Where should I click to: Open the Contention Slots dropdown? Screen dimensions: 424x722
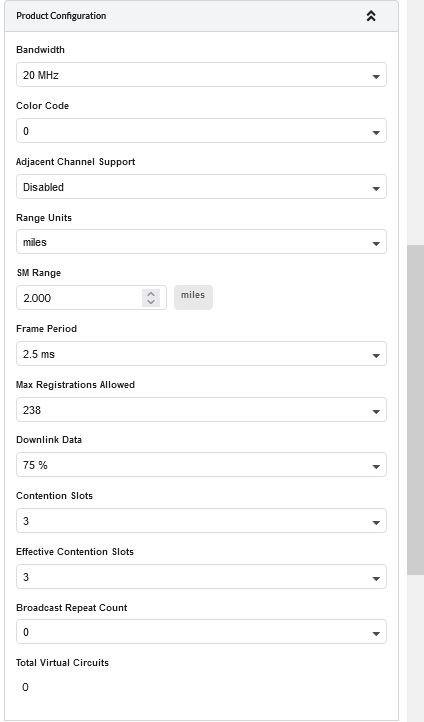click(x=201, y=521)
